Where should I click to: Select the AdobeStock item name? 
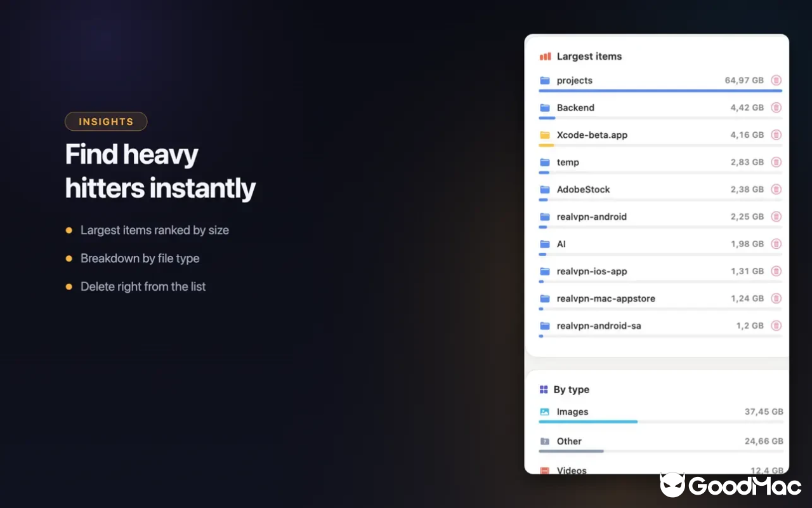tap(584, 190)
